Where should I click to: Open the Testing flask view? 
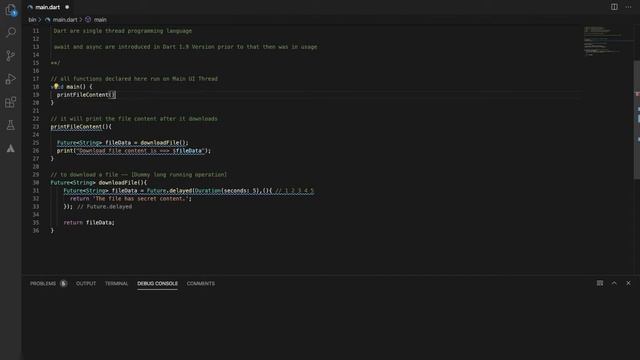11,125
